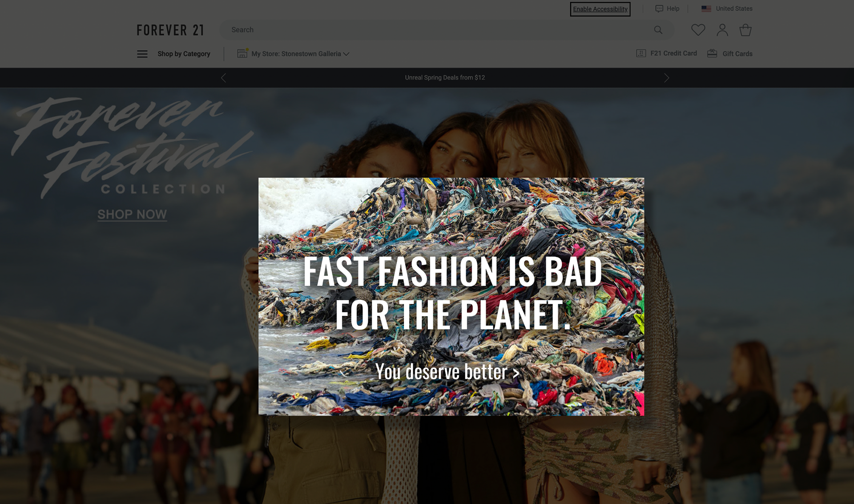Viewport: 854px width, 504px height.
Task: Open Gift Cards link
Action: [x=737, y=54]
